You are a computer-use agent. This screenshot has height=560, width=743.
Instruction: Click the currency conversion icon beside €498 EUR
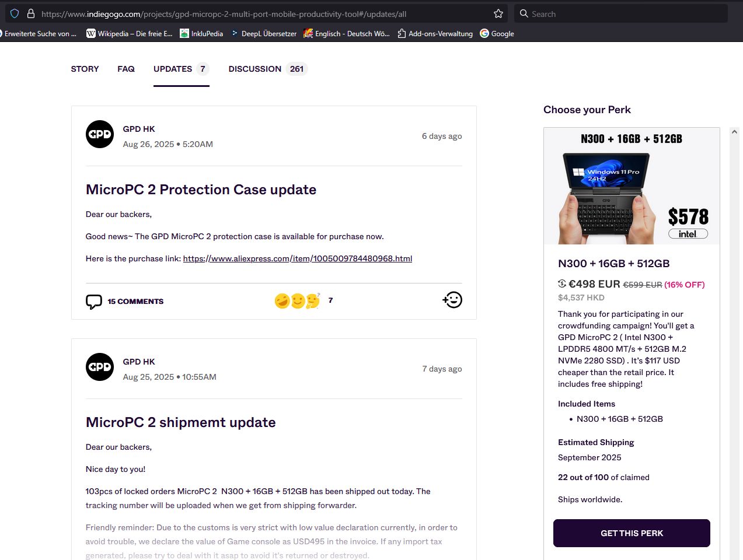click(x=562, y=283)
